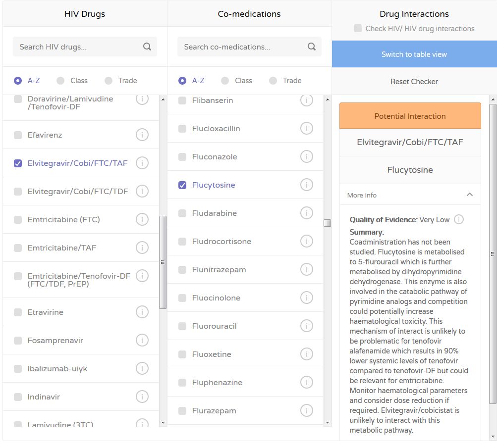The width and height of the screenshot is (497, 448).
Task: Focus the Search co-medications input field
Action: click(243, 47)
